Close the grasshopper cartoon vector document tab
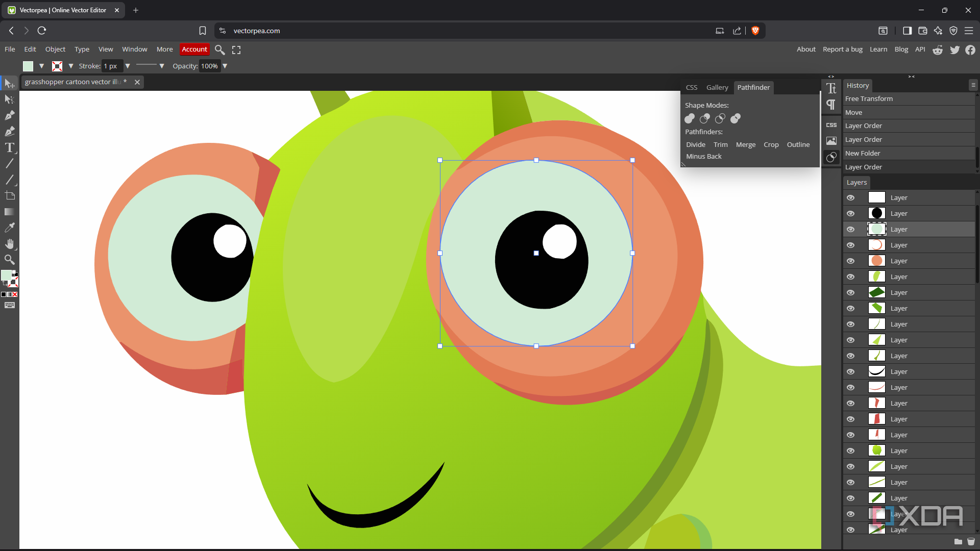This screenshot has width=980, height=551. coord(137,82)
